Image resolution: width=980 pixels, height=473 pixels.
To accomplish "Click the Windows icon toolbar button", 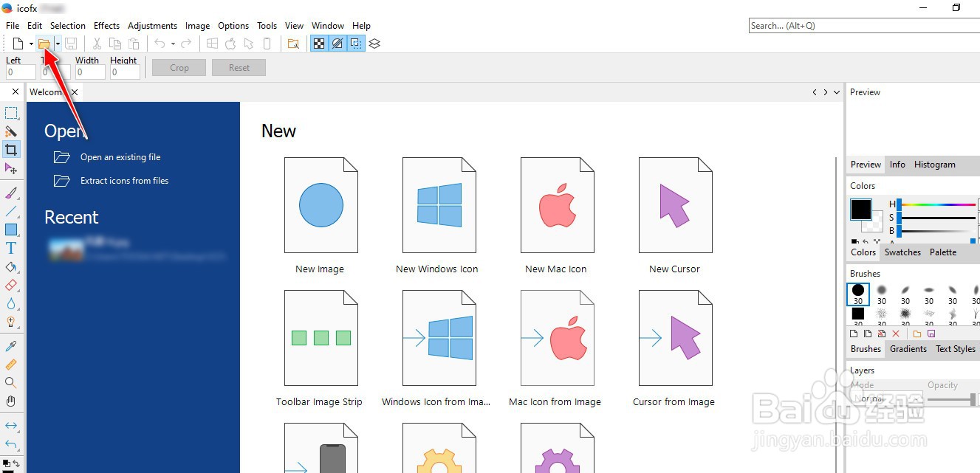I will click(x=212, y=44).
